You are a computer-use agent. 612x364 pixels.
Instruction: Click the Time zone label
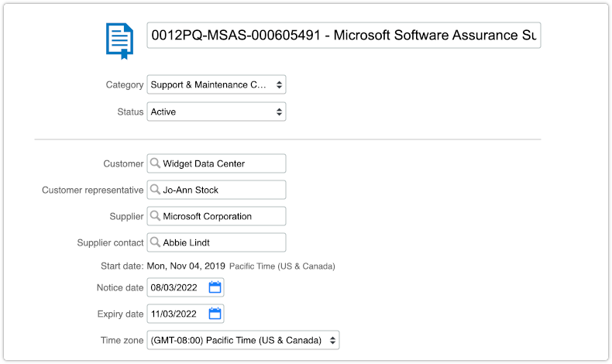pos(122,340)
